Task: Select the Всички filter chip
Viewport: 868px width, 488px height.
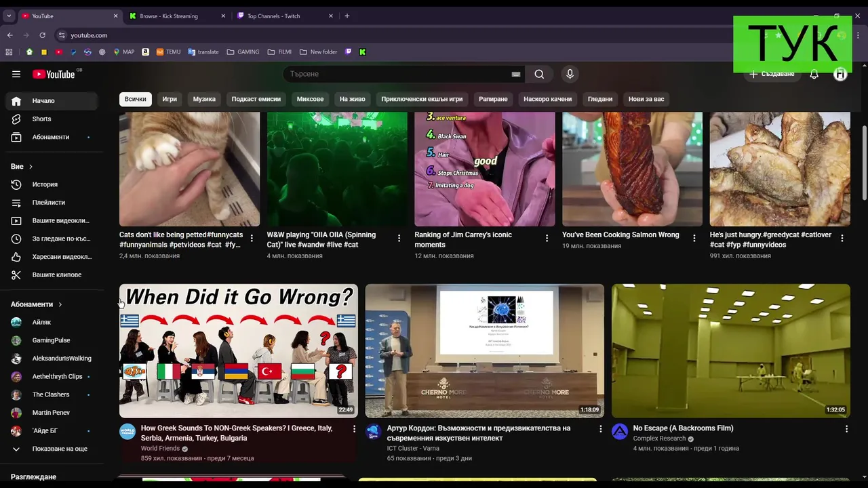Action: tap(135, 99)
